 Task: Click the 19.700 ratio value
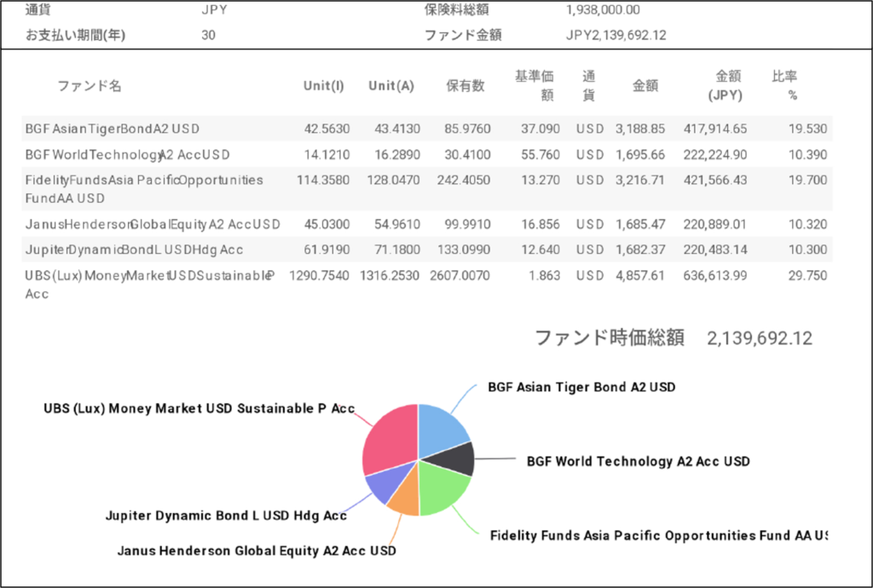[808, 181]
